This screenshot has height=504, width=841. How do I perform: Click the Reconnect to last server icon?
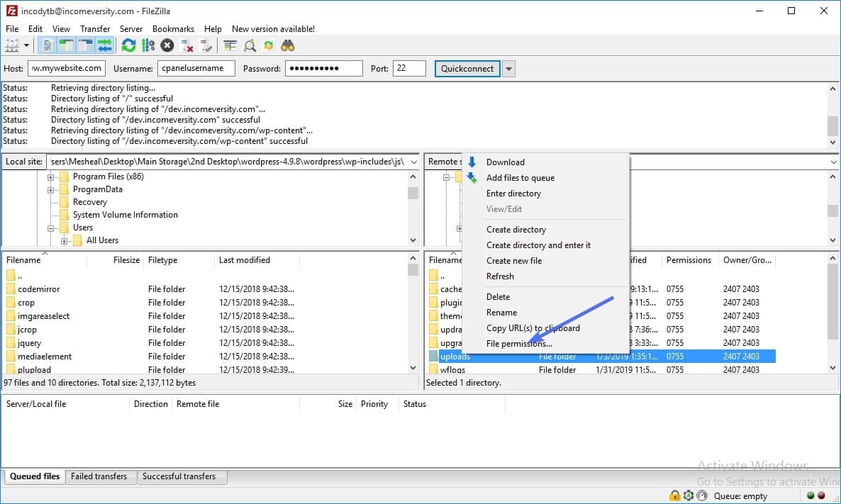(206, 45)
